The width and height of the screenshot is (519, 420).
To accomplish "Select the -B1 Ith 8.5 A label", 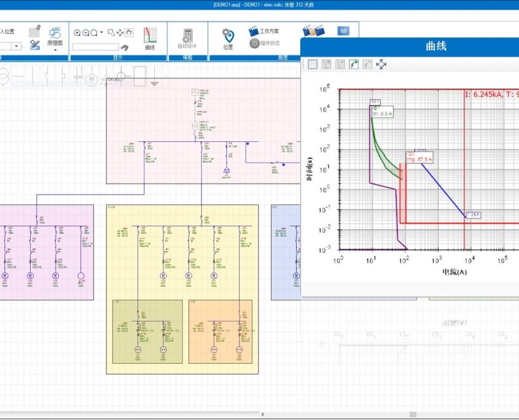I will point(383,112).
